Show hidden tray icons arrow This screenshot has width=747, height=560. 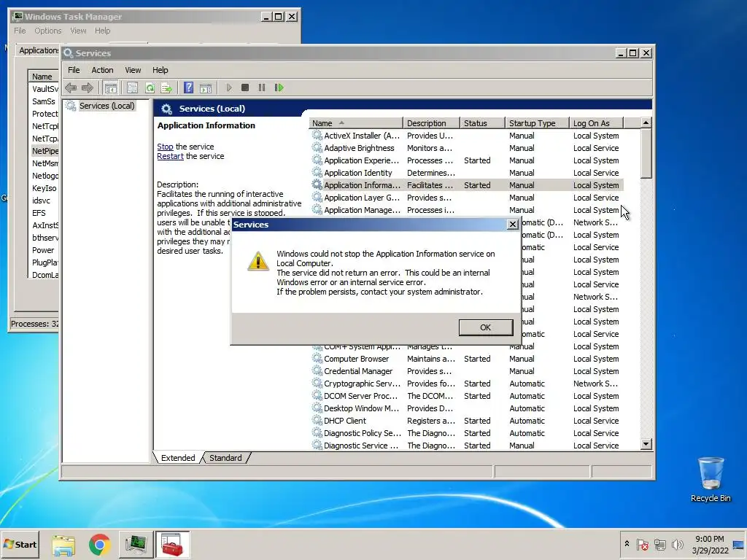627,544
